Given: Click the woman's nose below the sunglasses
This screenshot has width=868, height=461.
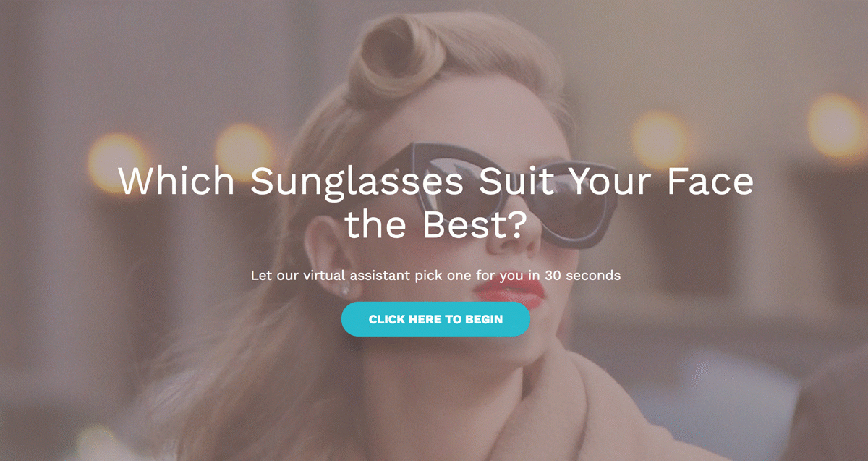Looking at the screenshot, I should tap(515, 243).
